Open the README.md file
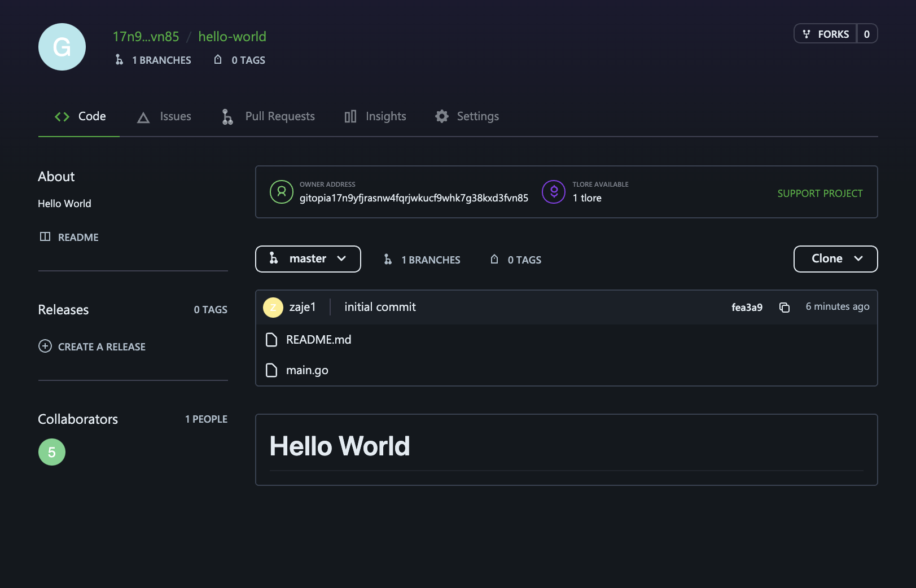Screen dimensions: 916x588 click(x=318, y=340)
